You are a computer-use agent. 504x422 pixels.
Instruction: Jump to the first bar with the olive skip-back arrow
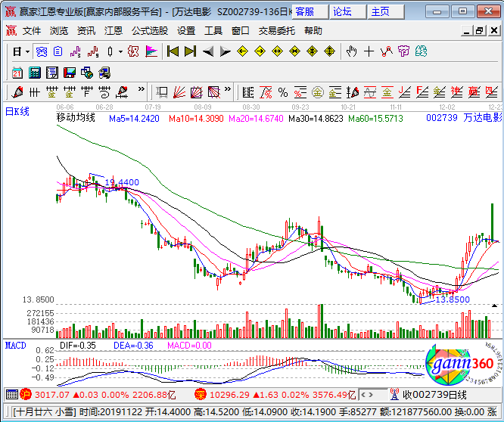pos(173,51)
